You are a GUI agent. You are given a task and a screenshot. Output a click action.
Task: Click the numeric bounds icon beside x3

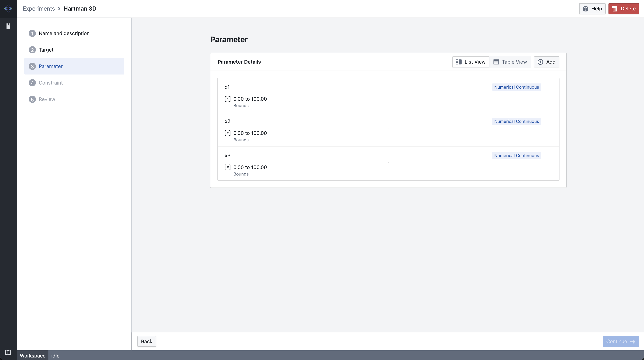click(227, 167)
